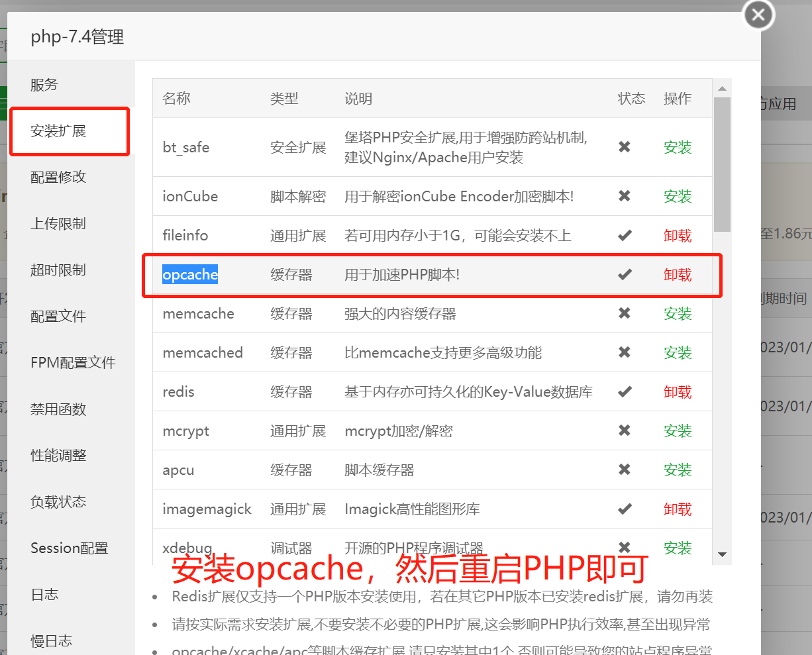The height and width of the screenshot is (655, 812).
Task: Select the Session配置 sidebar entry
Action: [x=69, y=548]
